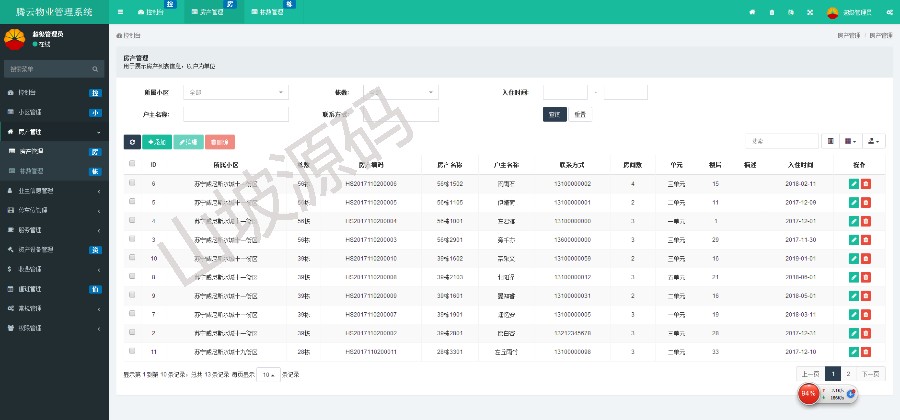Edit row ID 2 with green pencil icon

[x=854, y=333]
